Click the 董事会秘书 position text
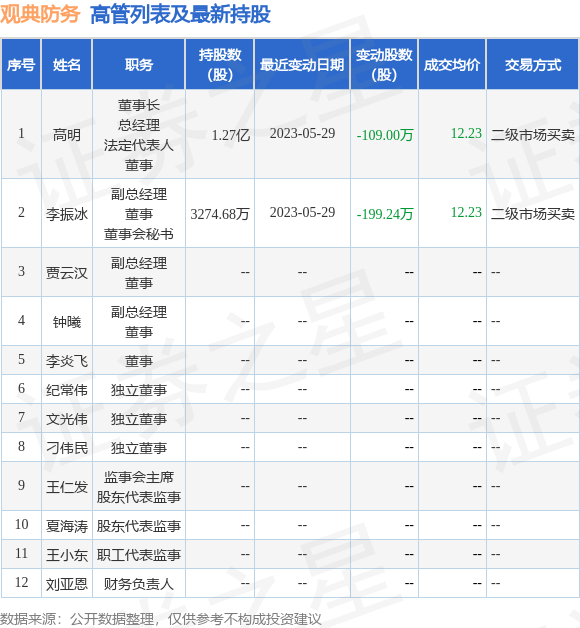580x628 pixels. tap(139, 234)
